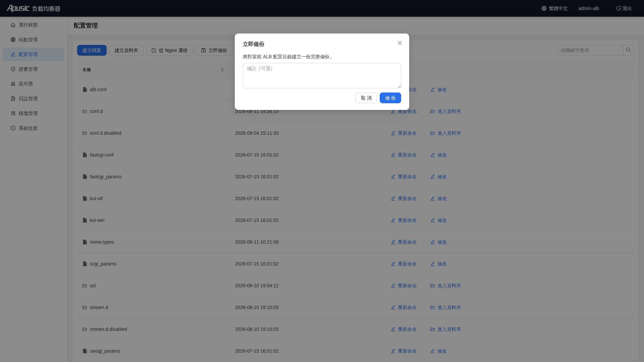
Task: Sort the list by 名稱 column arrows
Action: (x=222, y=70)
